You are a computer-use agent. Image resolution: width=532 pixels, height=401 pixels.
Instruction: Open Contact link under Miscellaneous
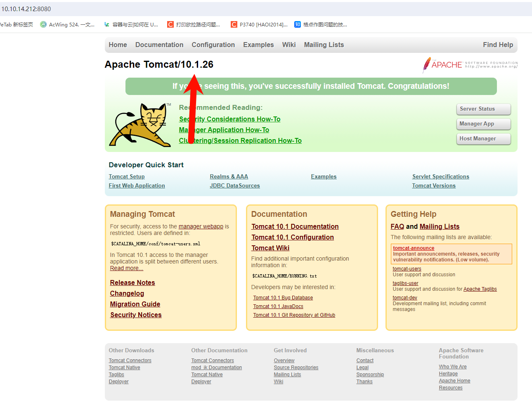pyautogui.click(x=365, y=361)
